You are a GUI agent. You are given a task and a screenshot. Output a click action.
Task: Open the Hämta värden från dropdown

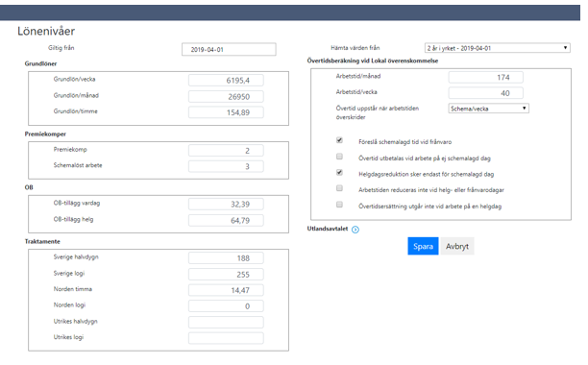click(498, 48)
